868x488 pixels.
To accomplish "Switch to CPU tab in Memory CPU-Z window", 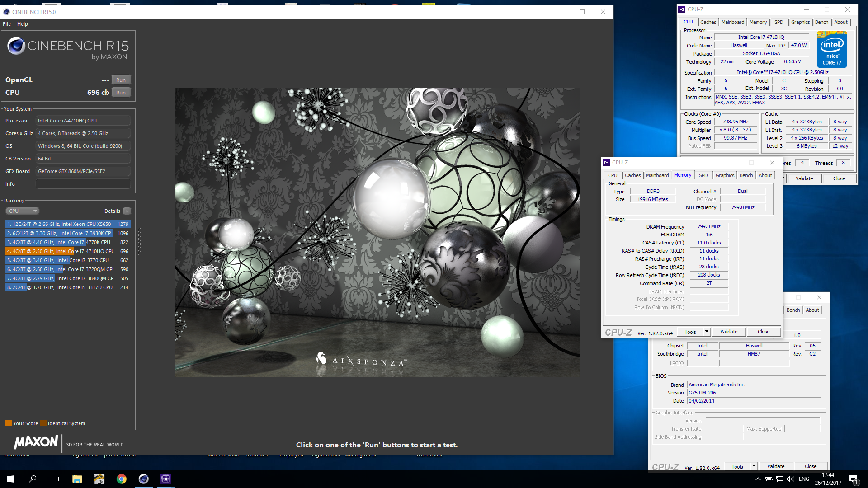I will (x=613, y=175).
